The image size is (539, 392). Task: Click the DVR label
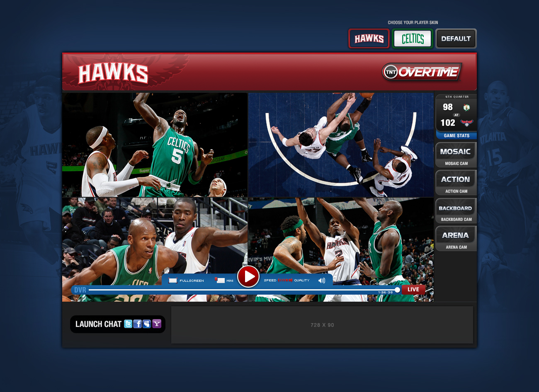point(80,290)
